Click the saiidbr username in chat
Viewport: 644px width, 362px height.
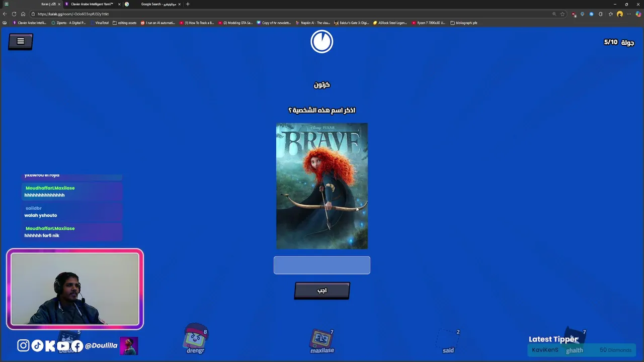[33, 208]
